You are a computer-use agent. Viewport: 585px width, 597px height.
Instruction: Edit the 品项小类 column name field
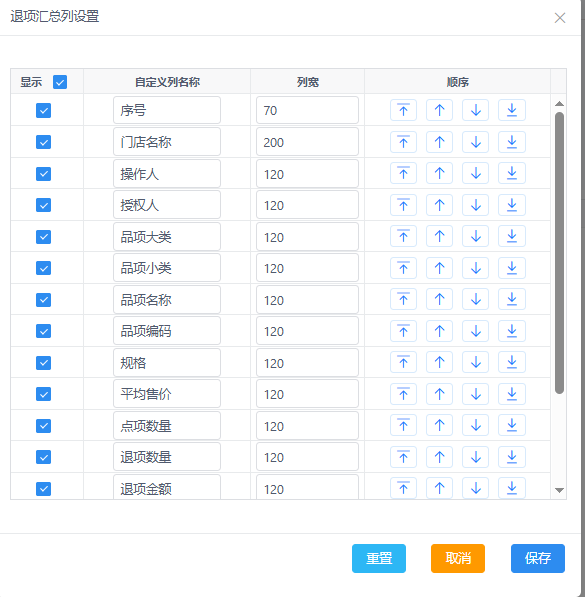pyautogui.click(x=167, y=268)
